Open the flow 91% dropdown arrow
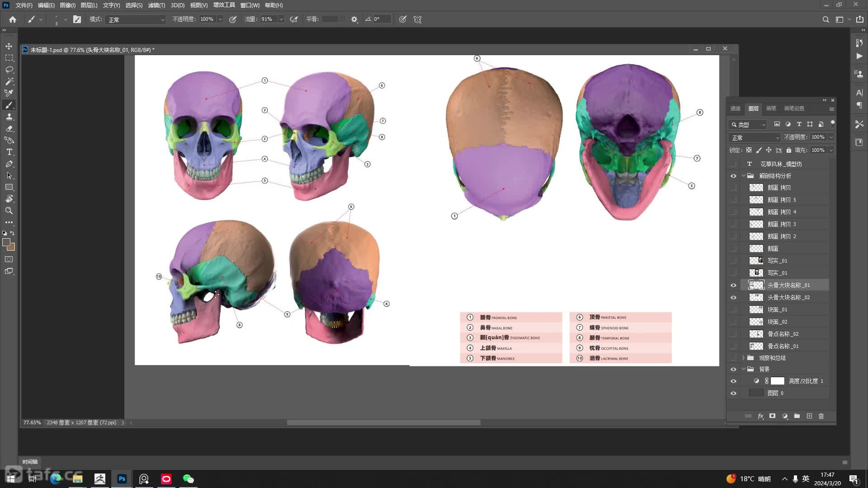 281,19
